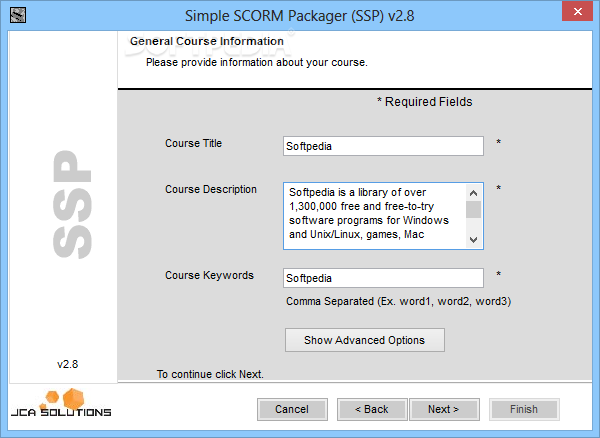600x438 pixels.
Task: Click the 'Comma Separated' hint text
Action: pos(398,301)
